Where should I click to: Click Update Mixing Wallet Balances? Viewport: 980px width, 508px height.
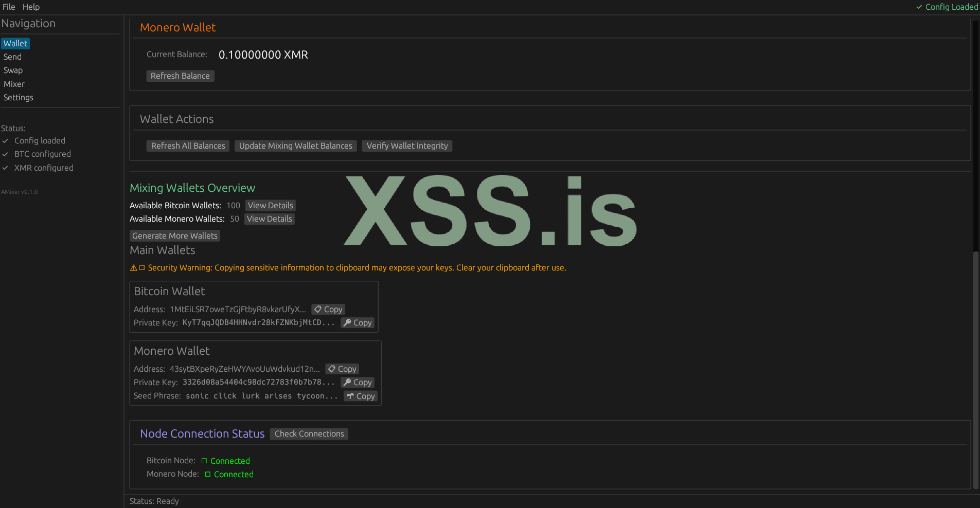(x=295, y=146)
